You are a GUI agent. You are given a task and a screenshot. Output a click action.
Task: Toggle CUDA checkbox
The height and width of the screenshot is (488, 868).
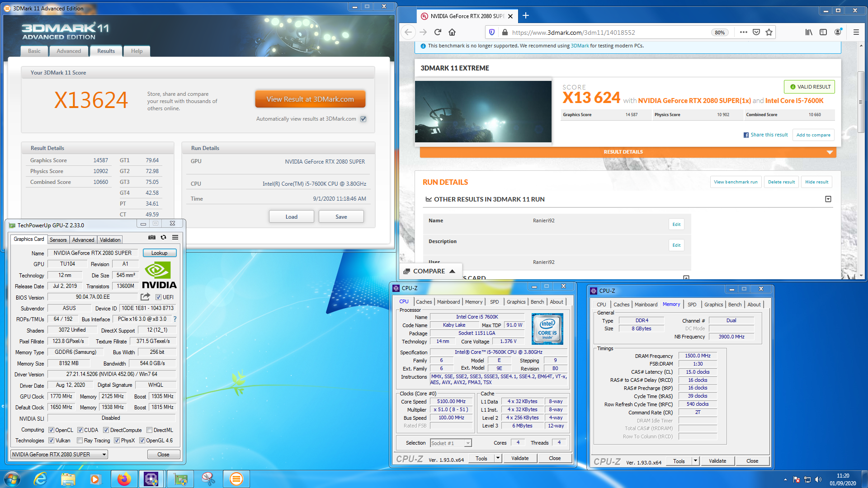pos(80,430)
